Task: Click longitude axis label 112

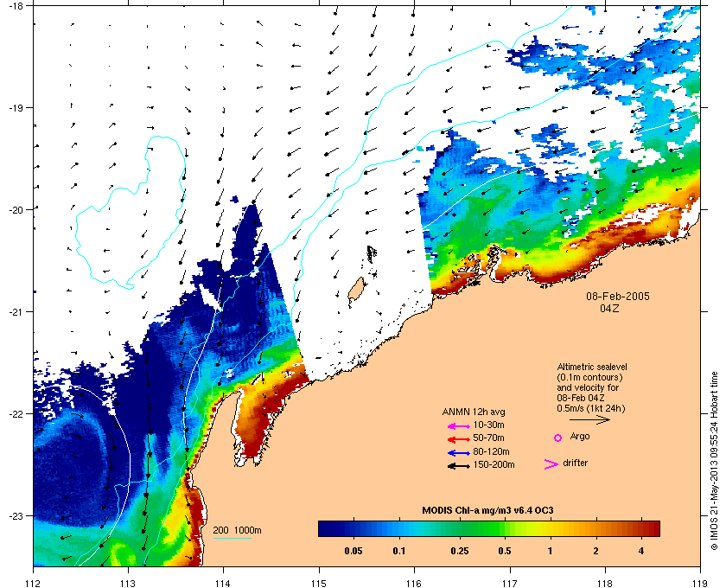Action: [34, 584]
